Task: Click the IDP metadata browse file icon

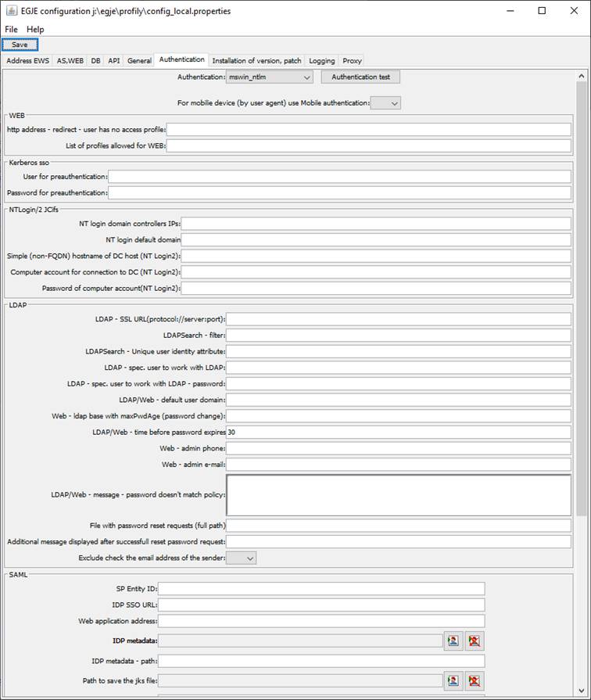Action: click(453, 641)
